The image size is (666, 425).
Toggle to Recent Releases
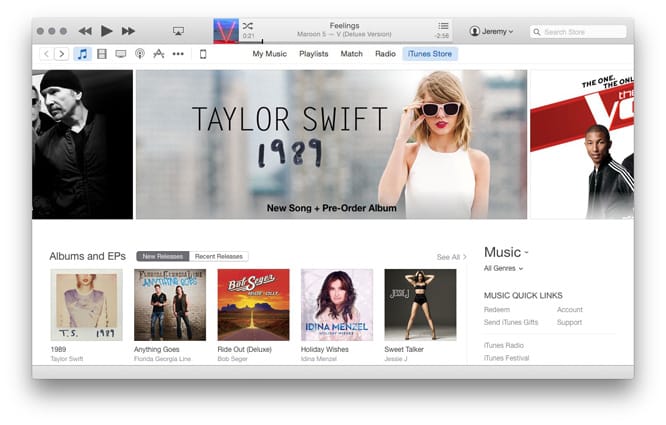tap(218, 257)
